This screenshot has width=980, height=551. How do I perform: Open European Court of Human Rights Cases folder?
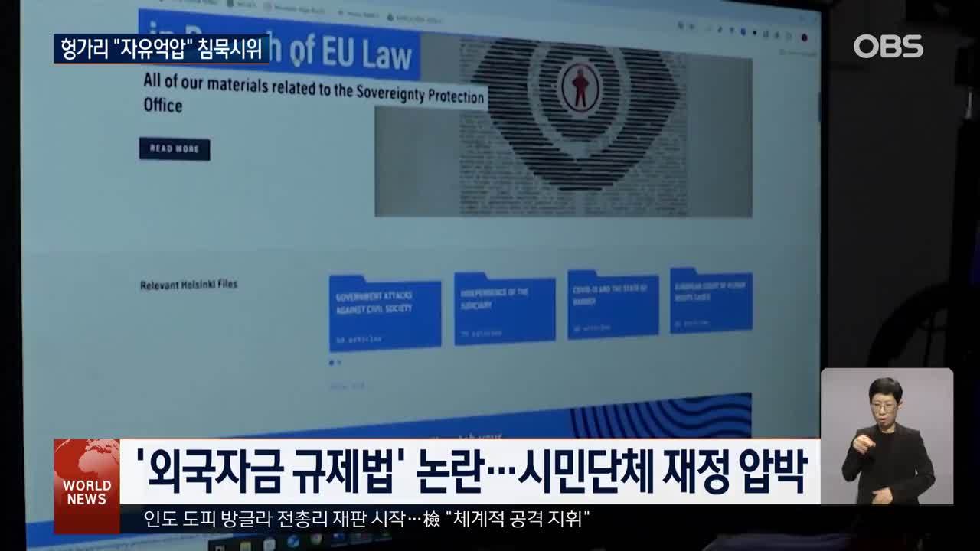710,300
